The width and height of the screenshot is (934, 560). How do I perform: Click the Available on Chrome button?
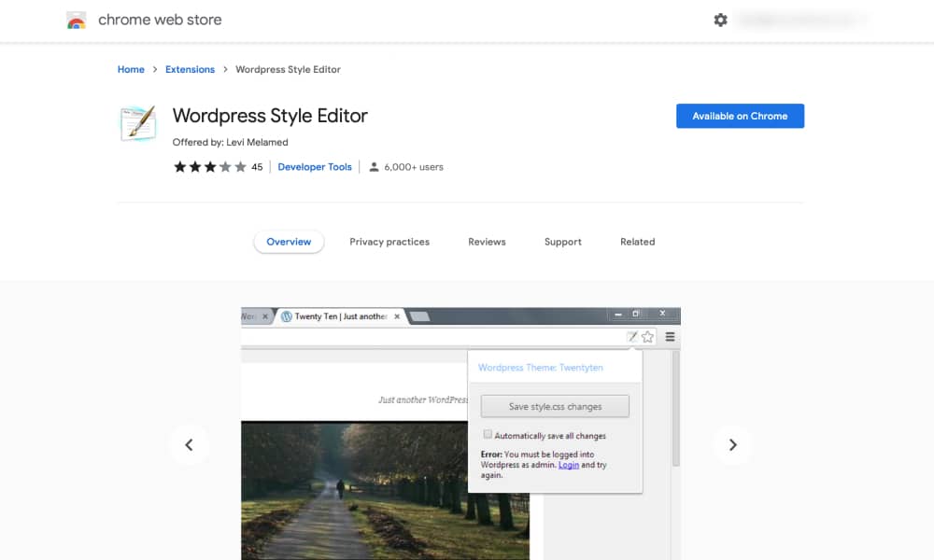point(740,116)
